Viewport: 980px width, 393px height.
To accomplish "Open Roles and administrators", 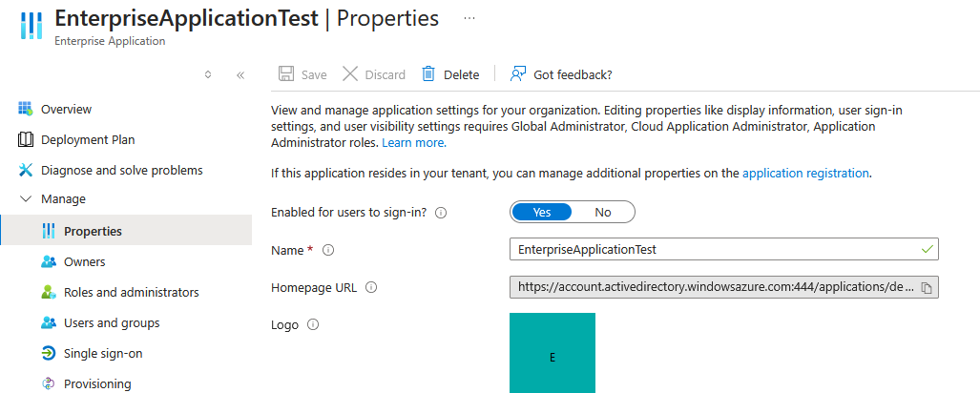I will (132, 293).
